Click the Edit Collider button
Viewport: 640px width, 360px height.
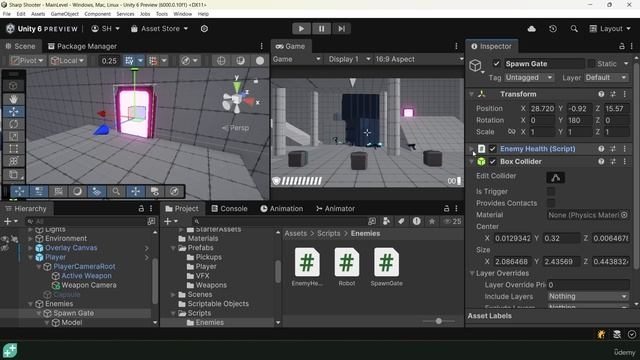(x=556, y=178)
